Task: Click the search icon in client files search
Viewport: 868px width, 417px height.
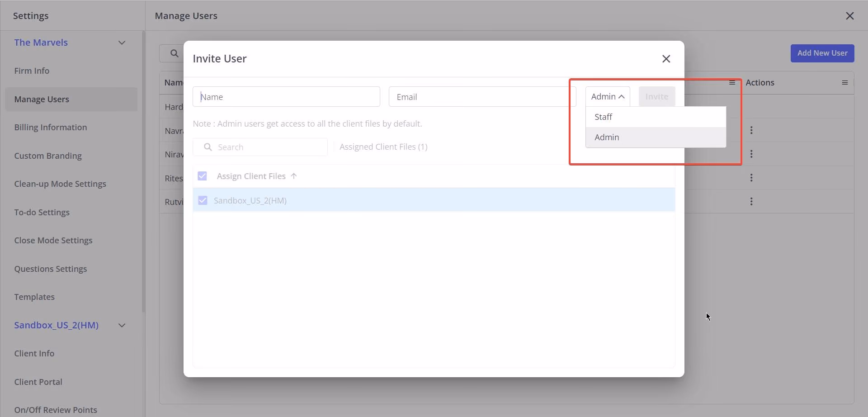Action: coord(208,147)
